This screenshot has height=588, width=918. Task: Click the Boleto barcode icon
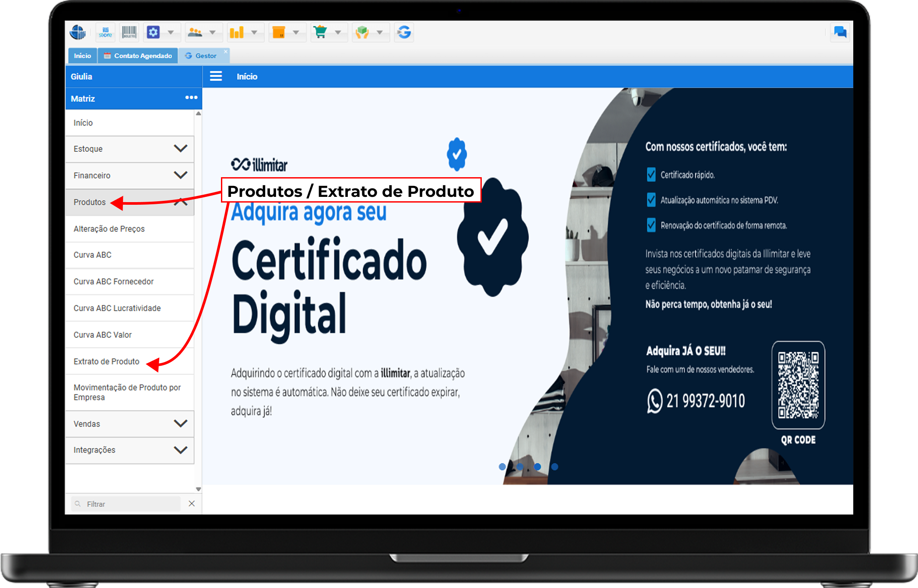click(129, 32)
